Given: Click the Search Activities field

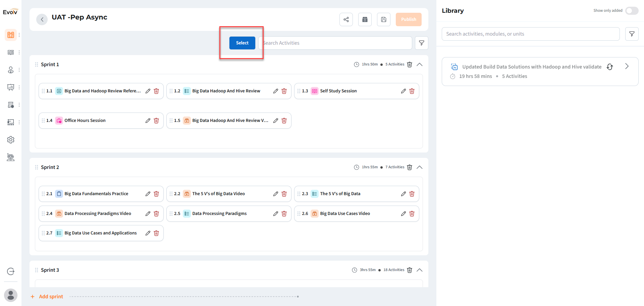Looking at the screenshot, I should coord(335,43).
